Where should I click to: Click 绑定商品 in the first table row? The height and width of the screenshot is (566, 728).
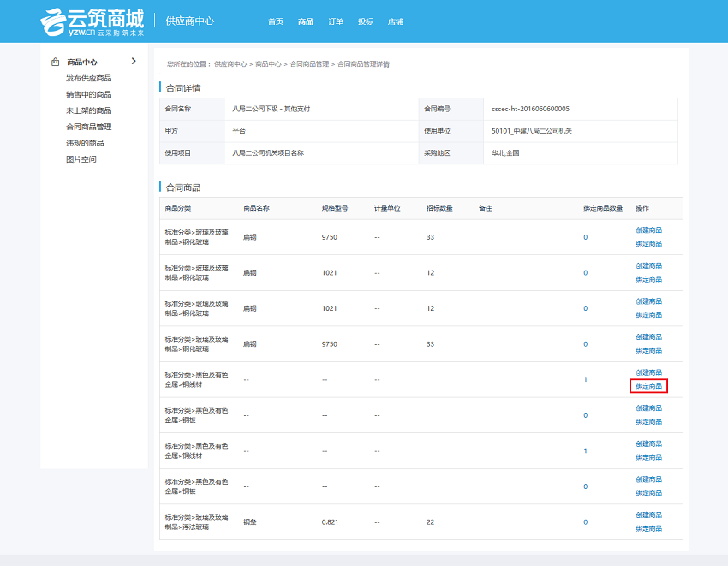coord(648,244)
